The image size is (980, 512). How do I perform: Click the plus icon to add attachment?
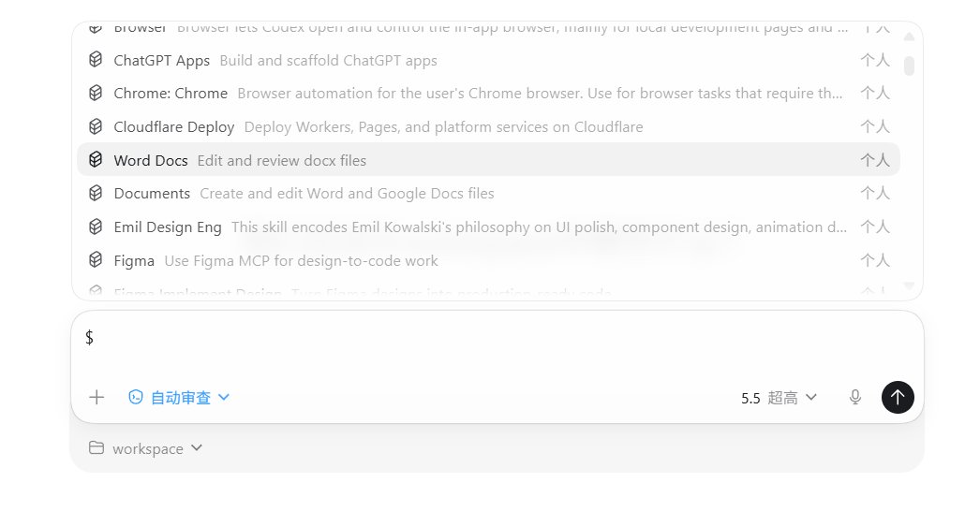(x=97, y=397)
